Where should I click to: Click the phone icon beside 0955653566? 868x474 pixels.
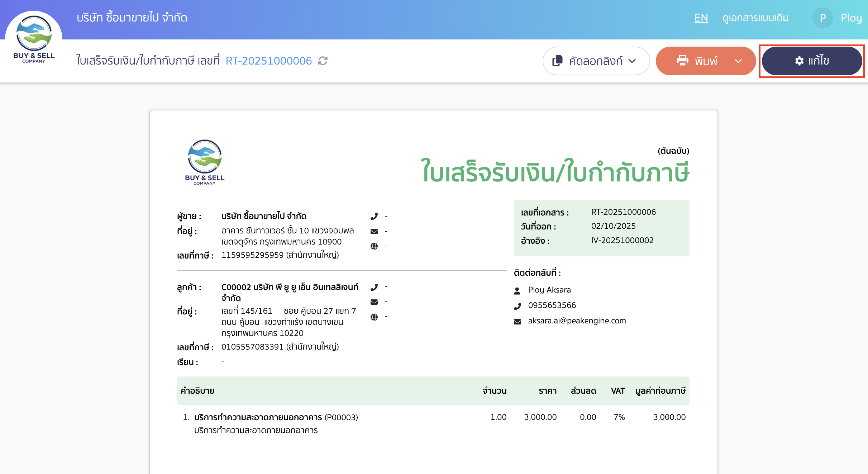[x=517, y=305]
